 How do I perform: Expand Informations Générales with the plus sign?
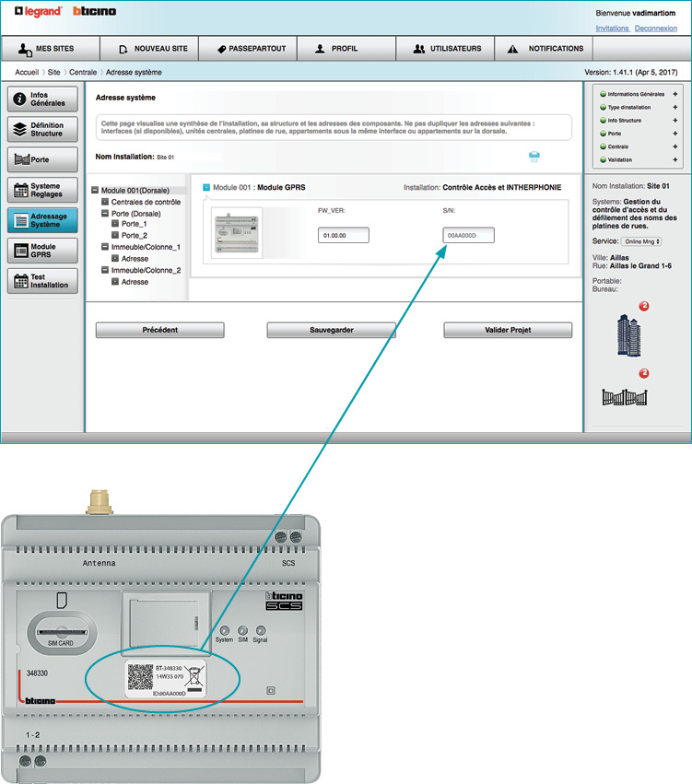[x=674, y=94]
